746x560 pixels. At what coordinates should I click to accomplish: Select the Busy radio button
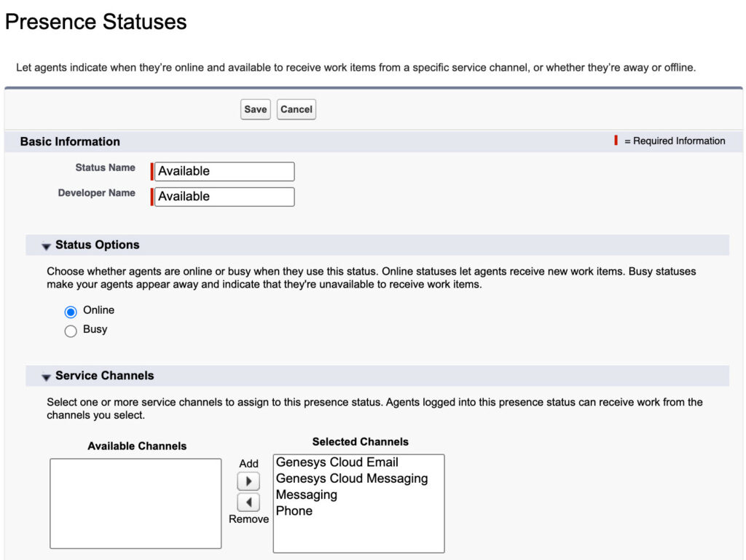tap(71, 331)
